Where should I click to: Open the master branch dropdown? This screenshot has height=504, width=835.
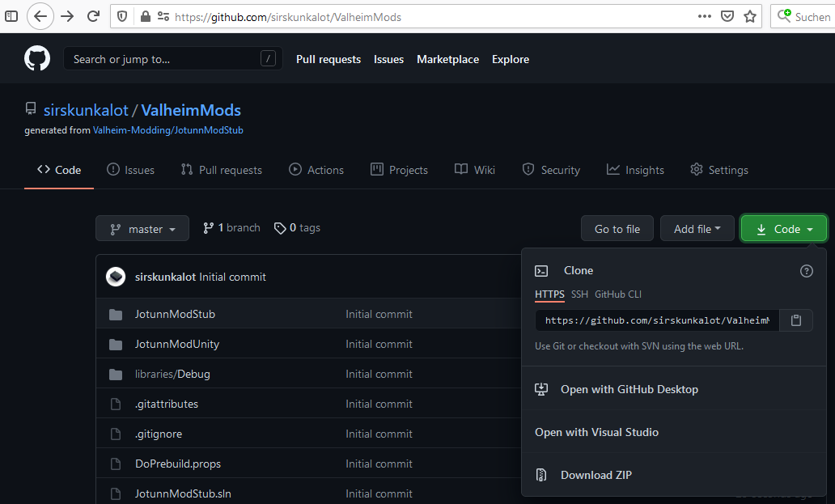pyautogui.click(x=142, y=228)
